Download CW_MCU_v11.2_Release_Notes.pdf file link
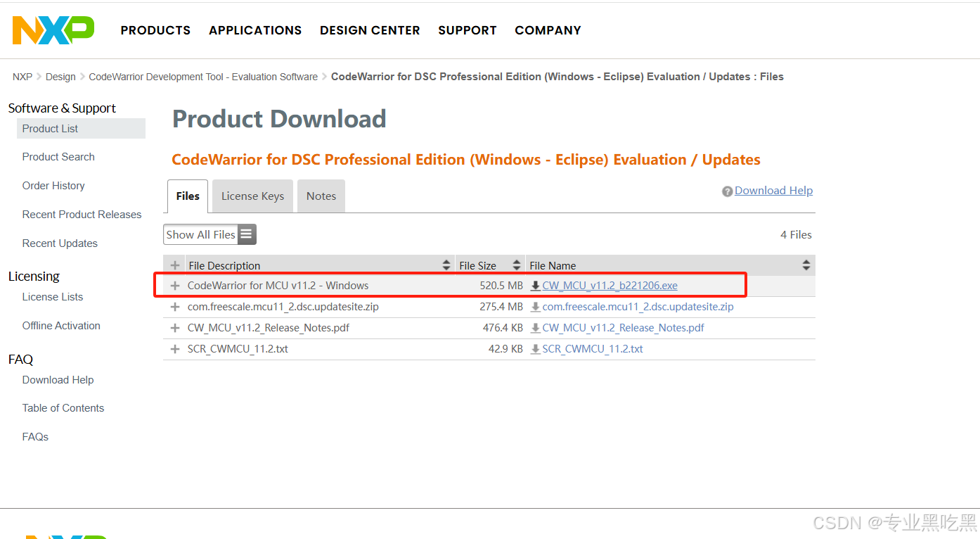The image size is (980, 539). [623, 328]
